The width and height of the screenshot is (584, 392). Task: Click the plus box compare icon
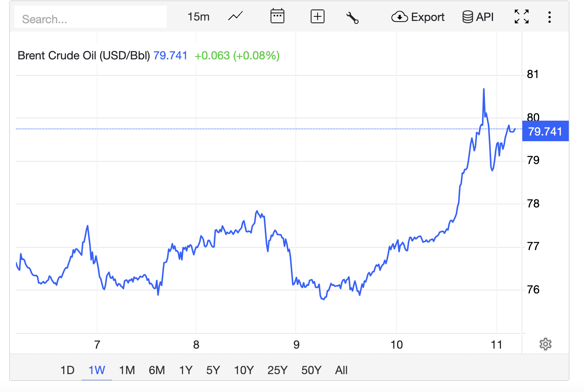318,17
